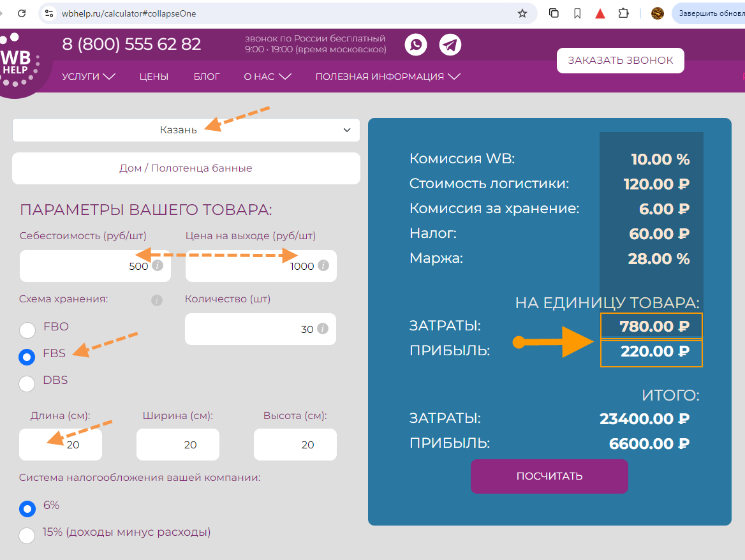Click the WB Help logo
Screen dimensions: 745x560
click(x=18, y=63)
